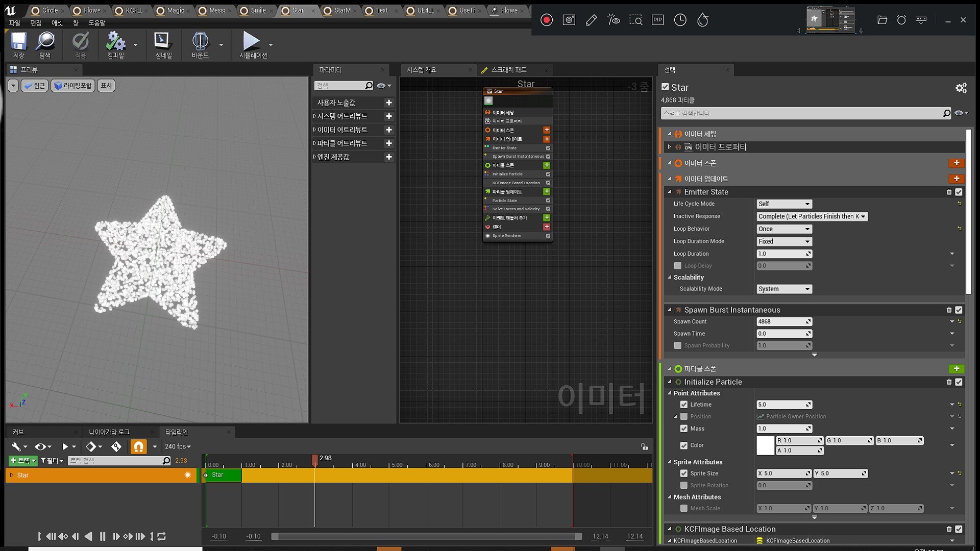
Task: Toggle the timeline snapping magnet icon
Action: (138, 447)
